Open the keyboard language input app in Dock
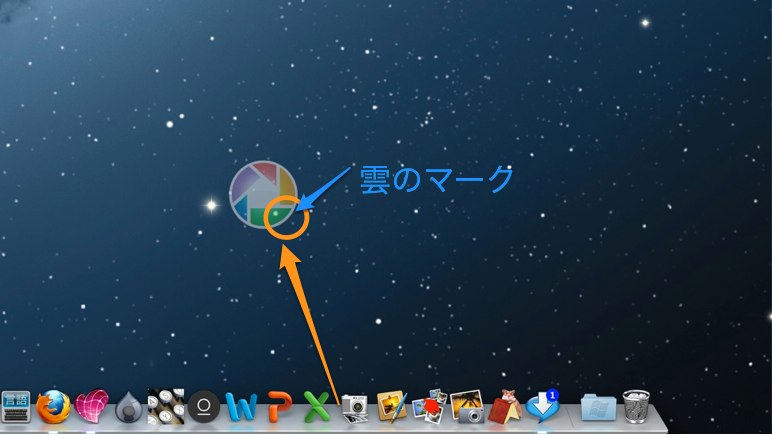772x438 pixels. tap(16, 407)
